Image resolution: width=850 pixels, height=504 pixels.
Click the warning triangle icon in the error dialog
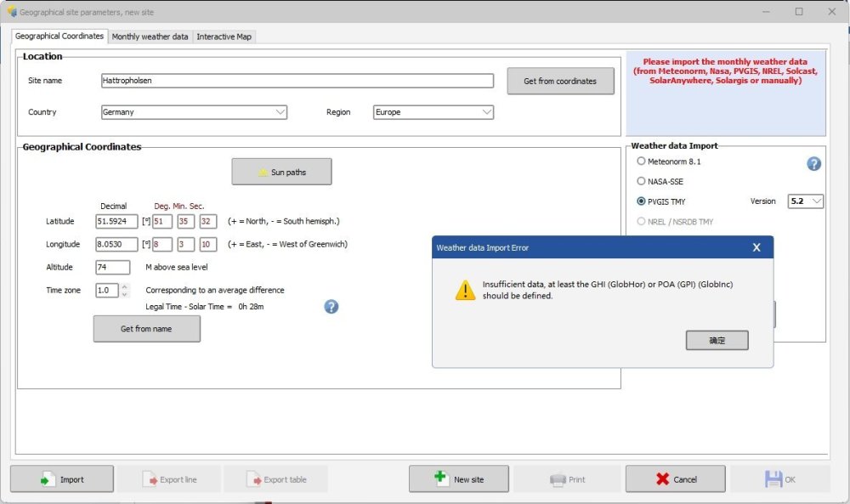465,291
